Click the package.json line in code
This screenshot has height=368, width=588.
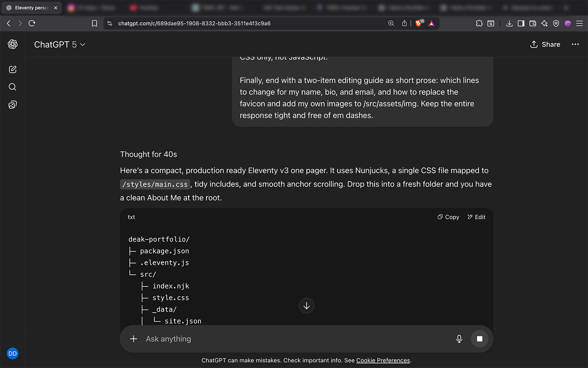(x=164, y=251)
